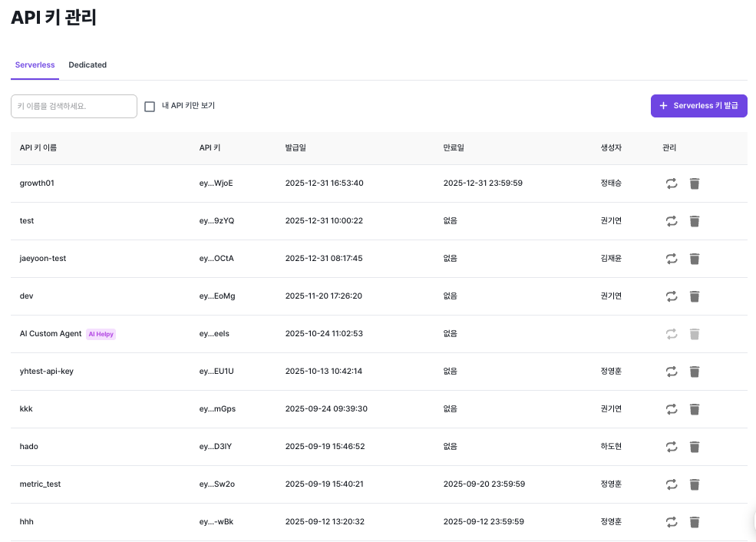Click the Serverless 키 발급 button

tap(698, 106)
